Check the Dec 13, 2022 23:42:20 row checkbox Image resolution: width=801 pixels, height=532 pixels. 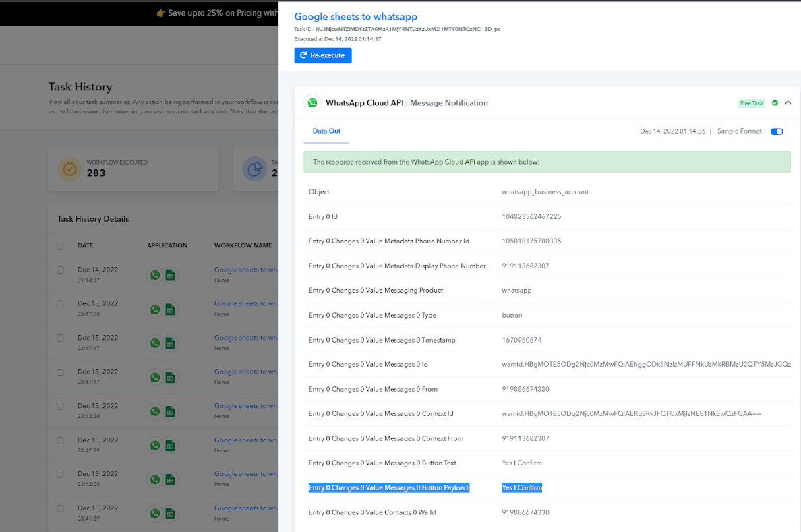pyautogui.click(x=60, y=407)
